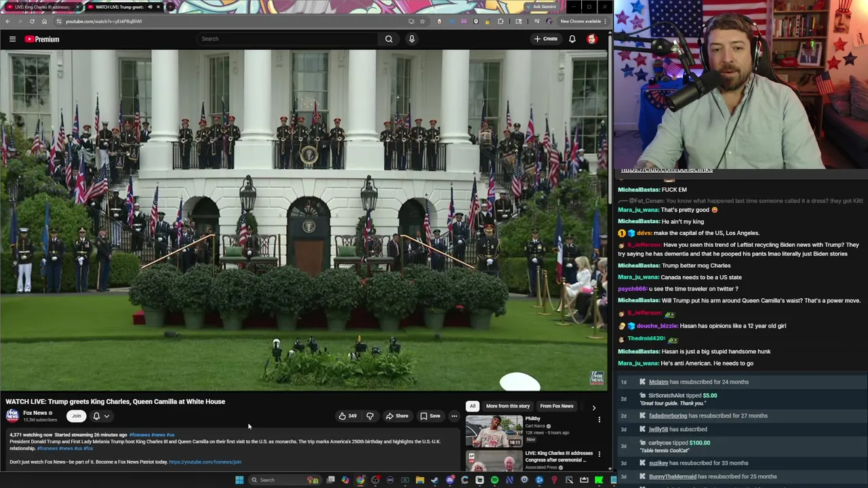Select the All filter chip

pyautogui.click(x=473, y=406)
